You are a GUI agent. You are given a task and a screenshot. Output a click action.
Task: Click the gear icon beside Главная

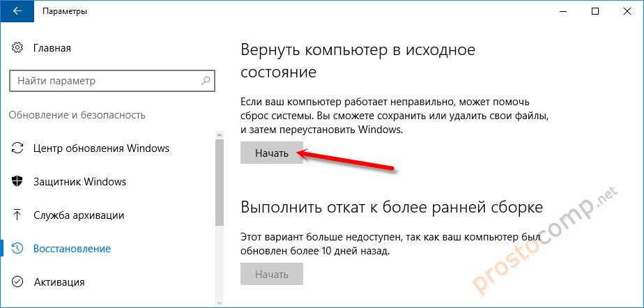[x=17, y=48]
